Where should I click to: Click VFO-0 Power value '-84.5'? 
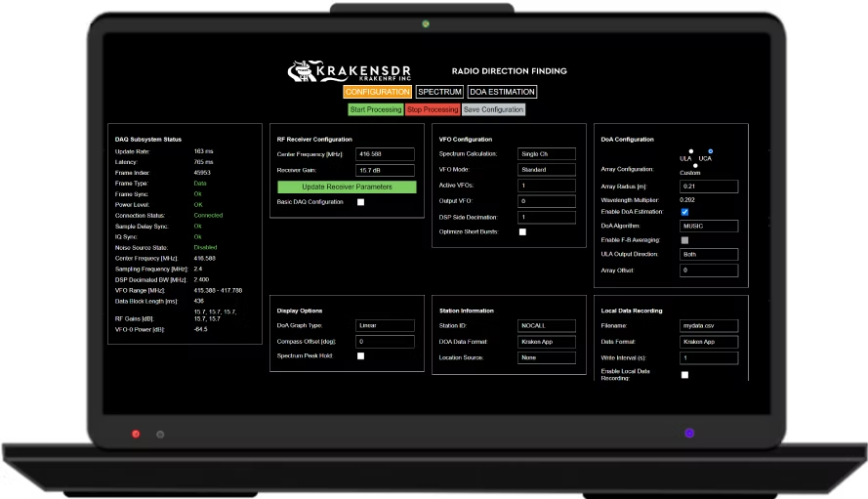click(x=200, y=329)
